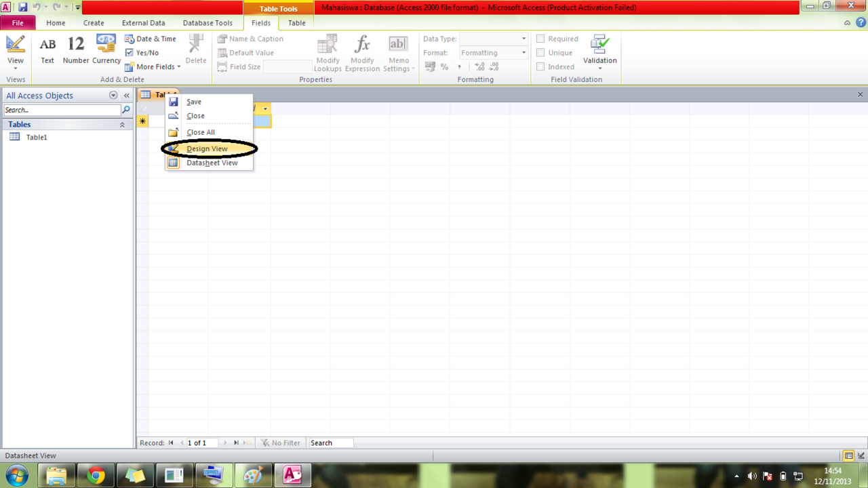Open Windows Explorer from the taskbar

tap(56, 476)
